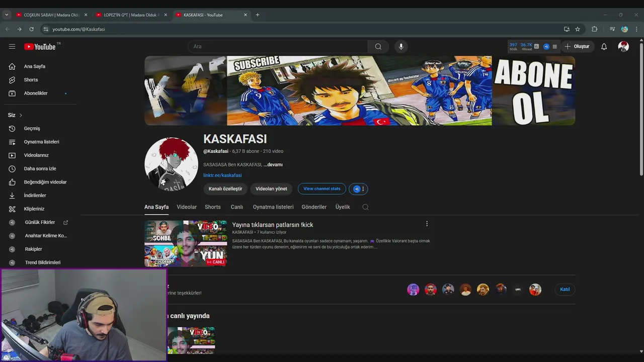644x362 pixels.
Task: Open the 'Yayına tıklarsan patlarsın !kick' title
Action: click(x=273, y=225)
